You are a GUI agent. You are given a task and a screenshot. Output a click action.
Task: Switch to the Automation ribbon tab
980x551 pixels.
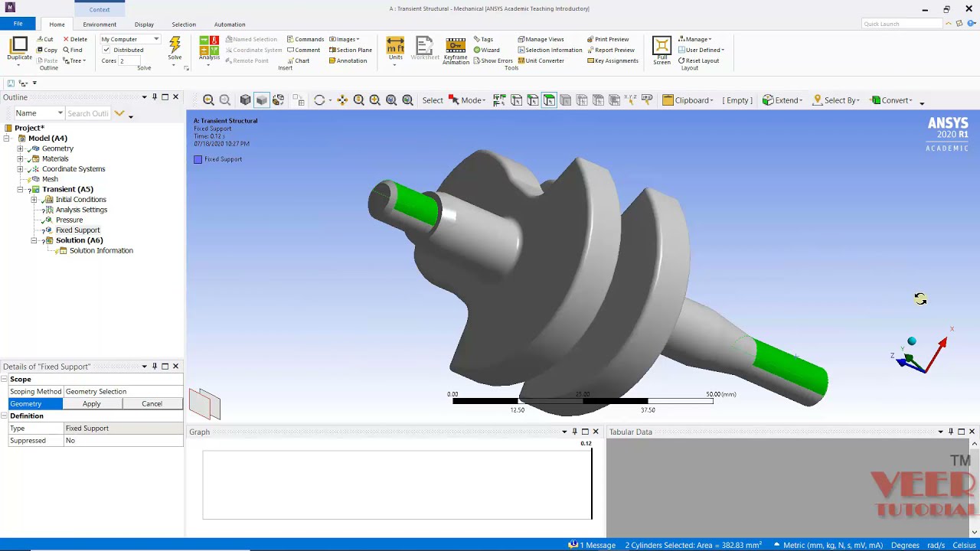[230, 24]
